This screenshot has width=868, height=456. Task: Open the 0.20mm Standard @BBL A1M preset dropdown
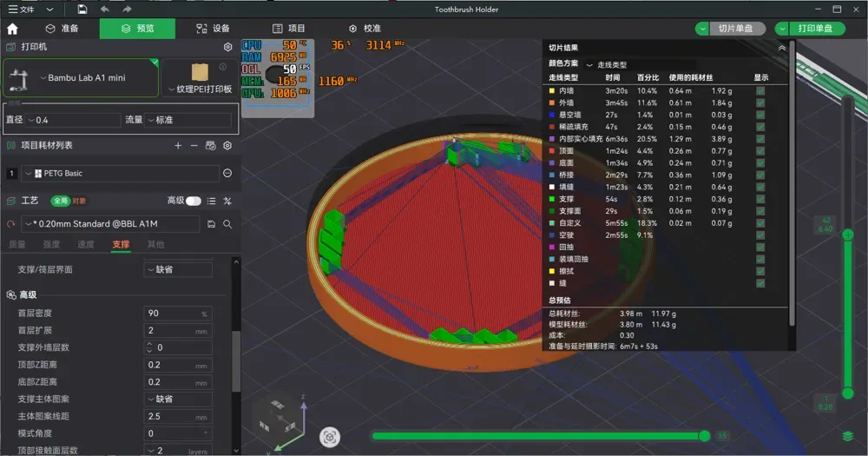(x=111, y=224)
